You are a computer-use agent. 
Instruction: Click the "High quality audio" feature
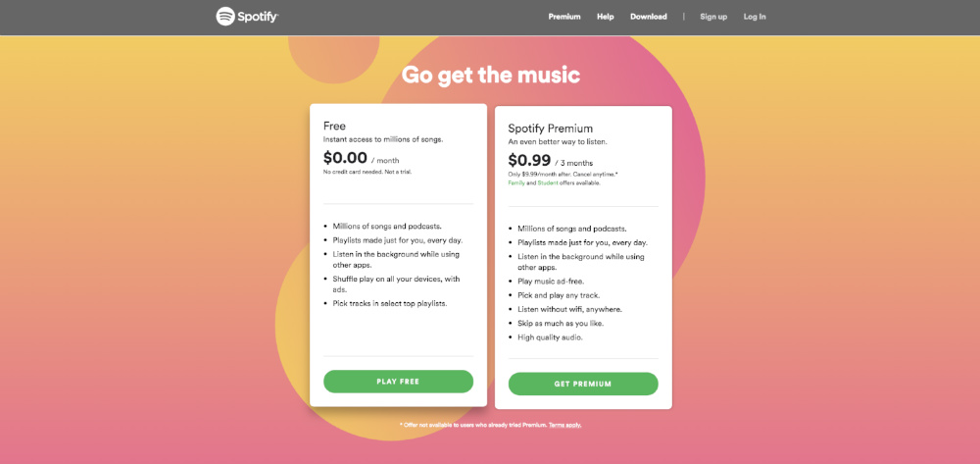click(x=550, y=336)
